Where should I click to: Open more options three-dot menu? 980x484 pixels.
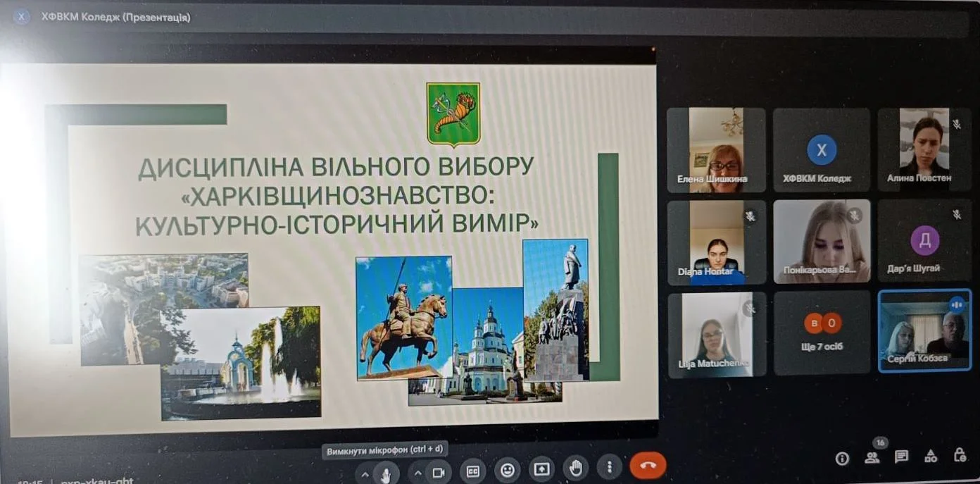pyautogui.click(x=609, y=467)
